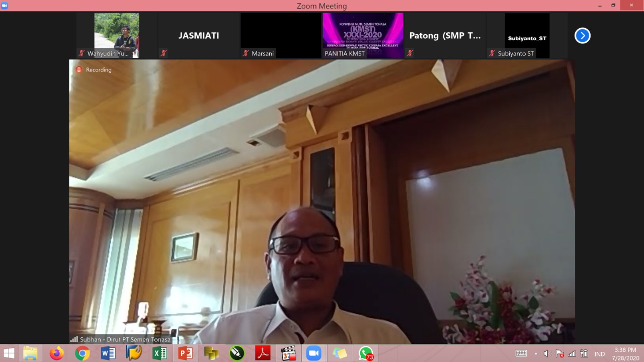Click the Subiyanto ST name label

pyautogui.click(x=516, y=53)
